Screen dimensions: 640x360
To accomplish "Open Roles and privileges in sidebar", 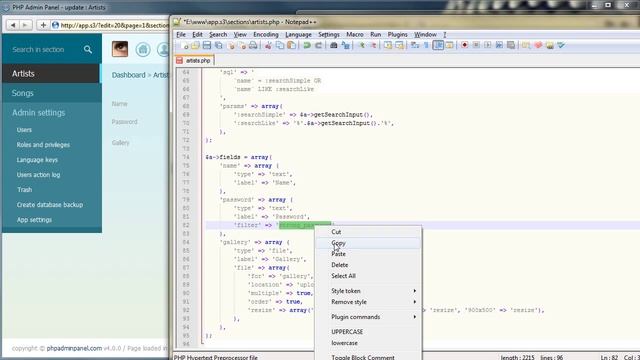I will (x=43, y=145).
